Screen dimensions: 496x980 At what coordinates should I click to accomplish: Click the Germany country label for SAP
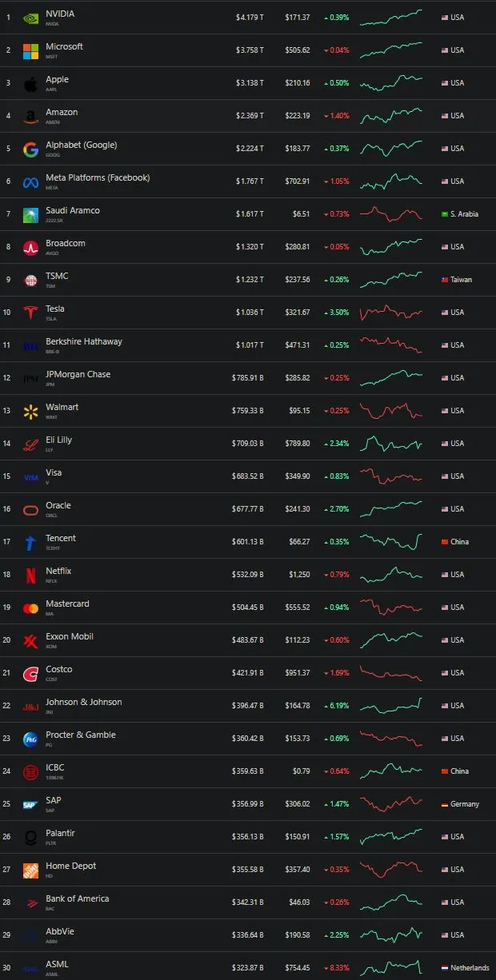pyautogui.click(x=464, y=804)
